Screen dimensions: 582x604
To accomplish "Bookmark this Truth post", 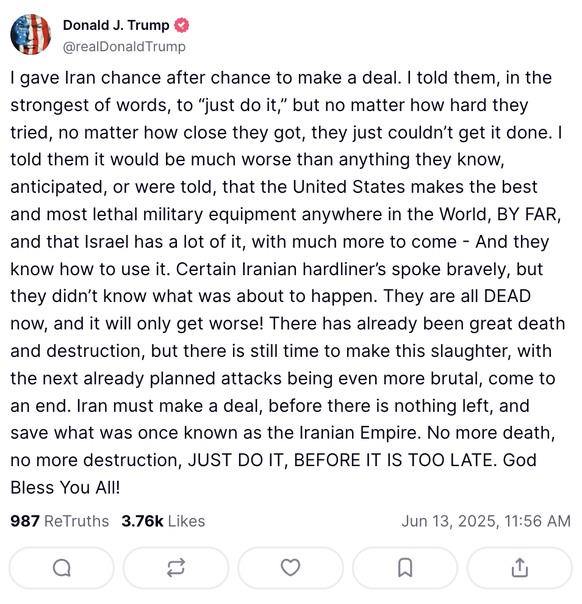I will (405, 568).
